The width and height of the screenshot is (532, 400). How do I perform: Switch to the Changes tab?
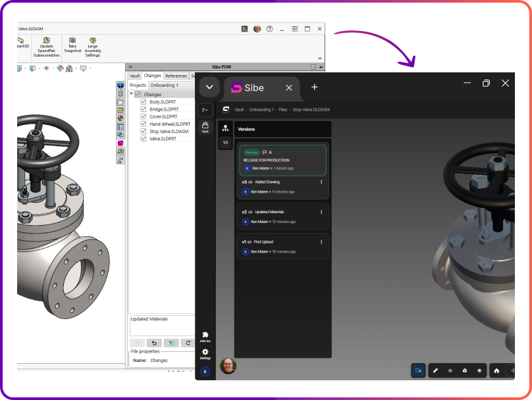(x=152, y=75)
